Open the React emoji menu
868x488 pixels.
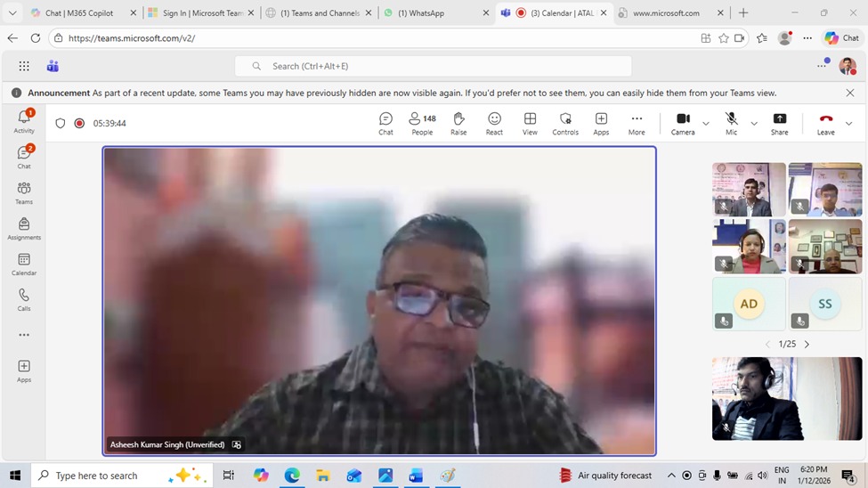[x=494, y=123]
